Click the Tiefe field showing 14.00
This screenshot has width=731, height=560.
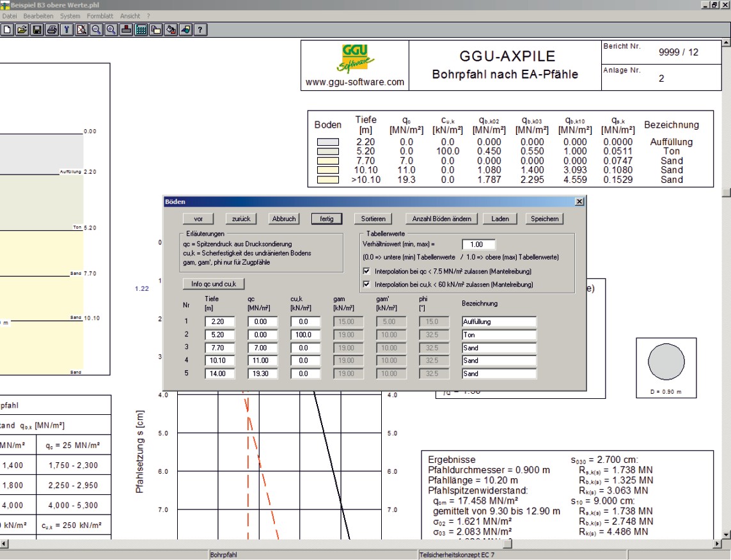(219, 373)
